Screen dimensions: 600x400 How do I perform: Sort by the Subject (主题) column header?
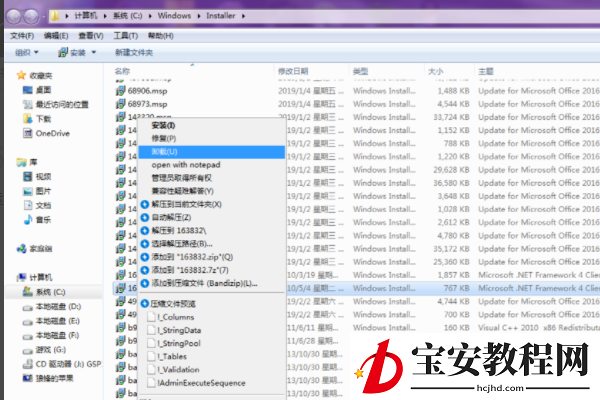tap(537, 71)
